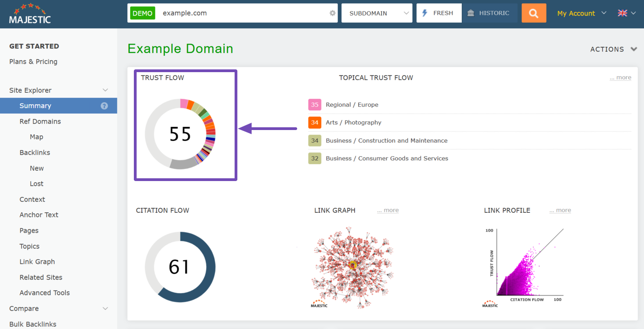Collapse the Site Explorer section chevron

coord(105,90)
